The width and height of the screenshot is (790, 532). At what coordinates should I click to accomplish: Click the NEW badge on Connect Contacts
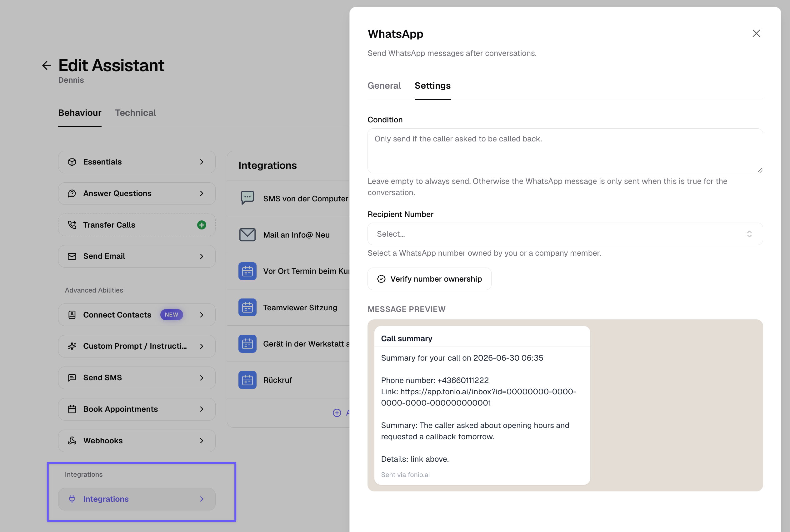click(172, 315)
